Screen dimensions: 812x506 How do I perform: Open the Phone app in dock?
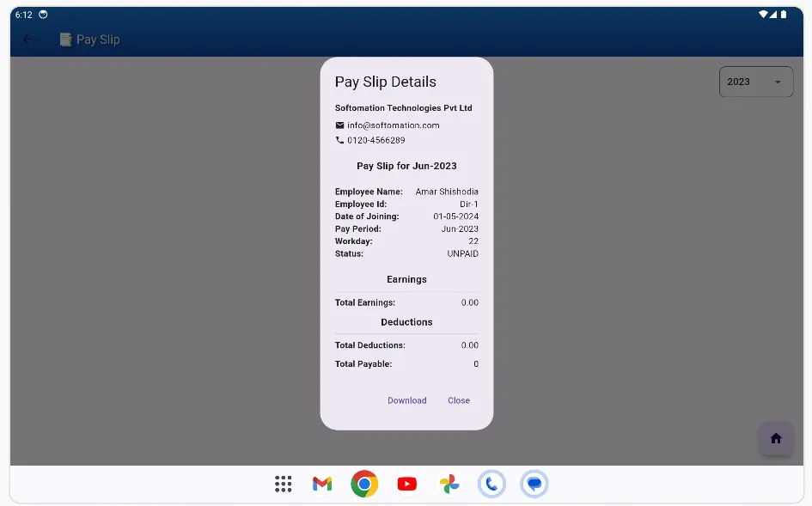click(491, 484)
